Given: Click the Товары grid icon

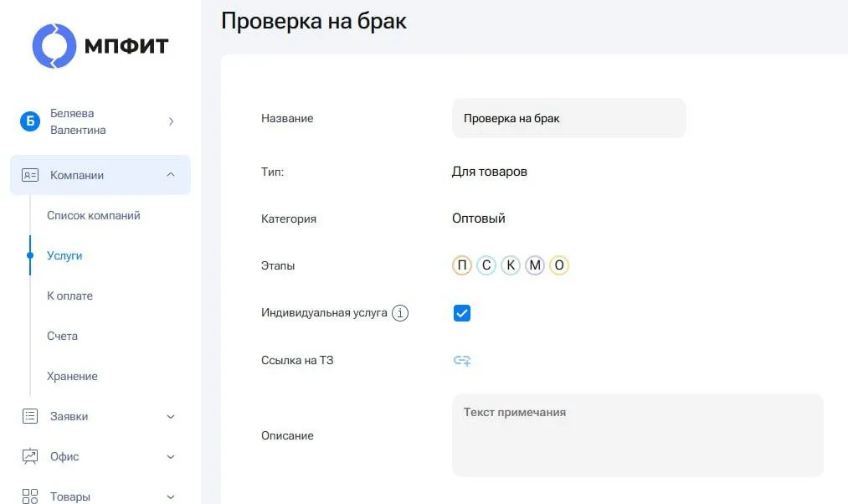Looking at the screenshot, I should pos(30,496).
